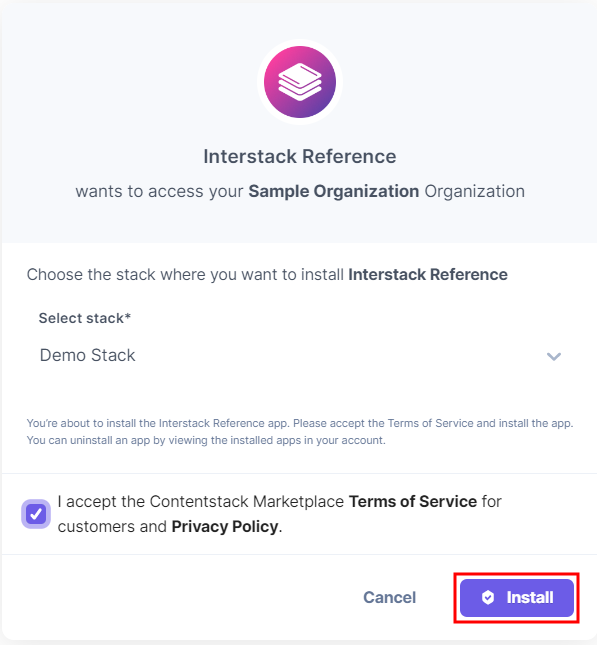The height and width of the screenshot is (645, 597).
Task: Open the Demo Stack dropdown field
Action: click(300, 355)
